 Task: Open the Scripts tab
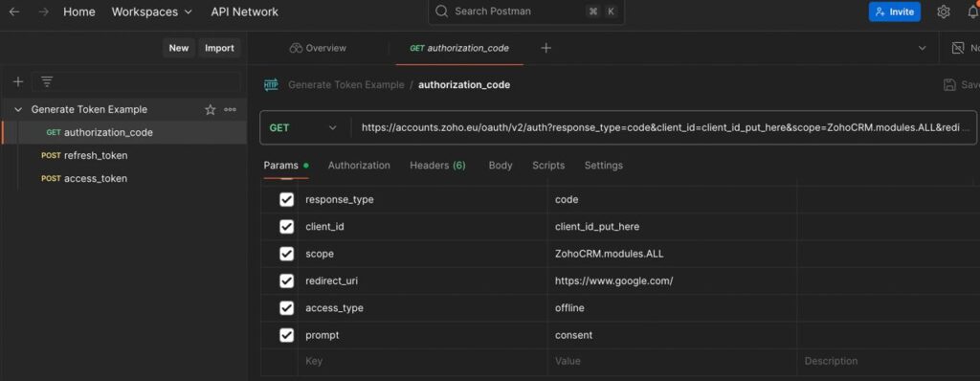click(x=548, y=166)
